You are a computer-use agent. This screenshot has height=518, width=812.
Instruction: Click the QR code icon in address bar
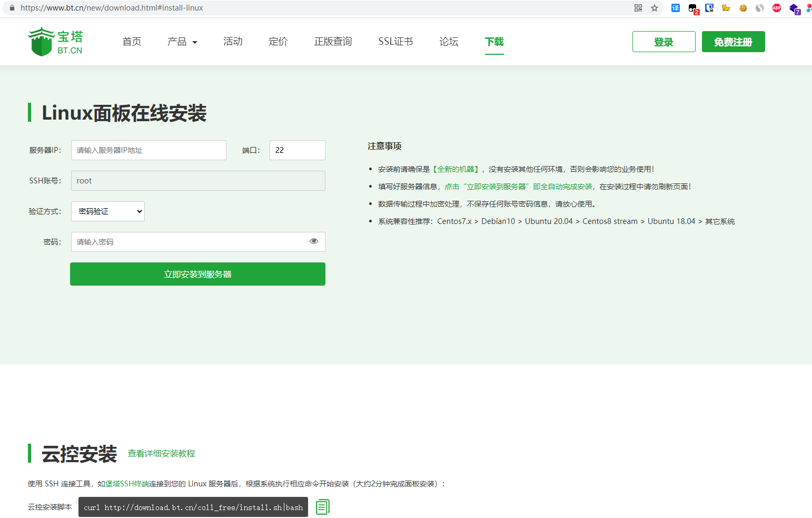638,8
